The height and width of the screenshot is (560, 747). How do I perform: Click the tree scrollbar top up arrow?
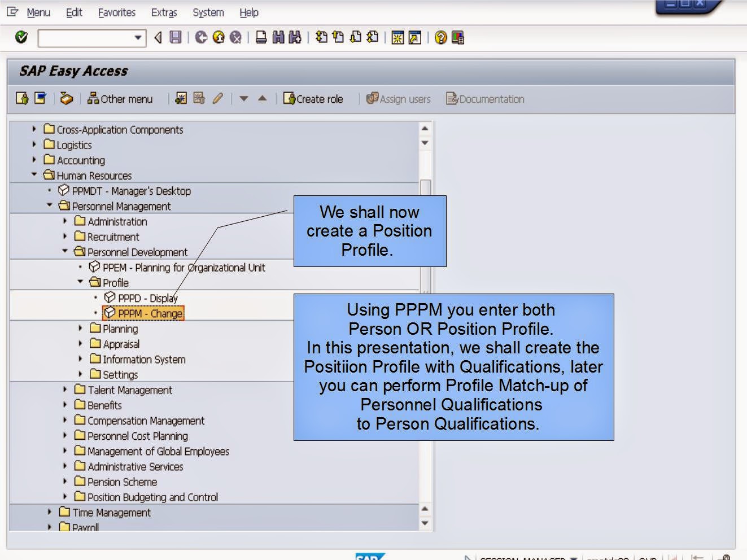point(425,128)
